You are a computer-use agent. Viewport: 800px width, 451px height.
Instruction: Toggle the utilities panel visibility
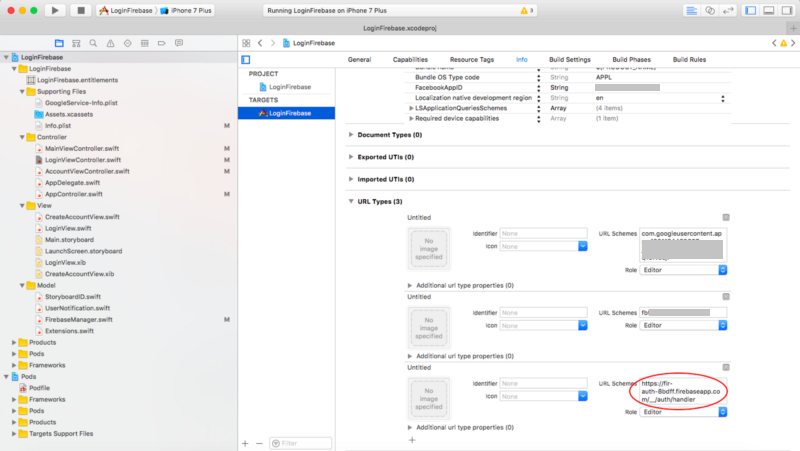pos(787,10)
